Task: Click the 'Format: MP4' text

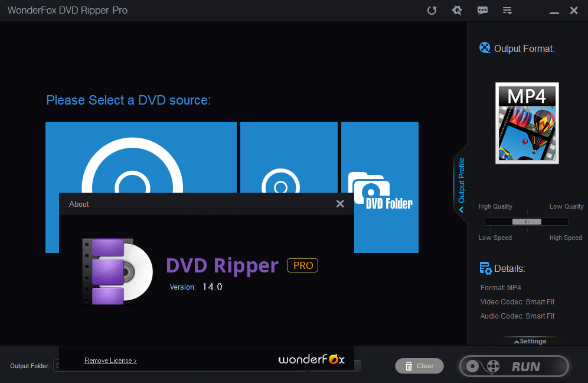Action: tap(501, 288)
